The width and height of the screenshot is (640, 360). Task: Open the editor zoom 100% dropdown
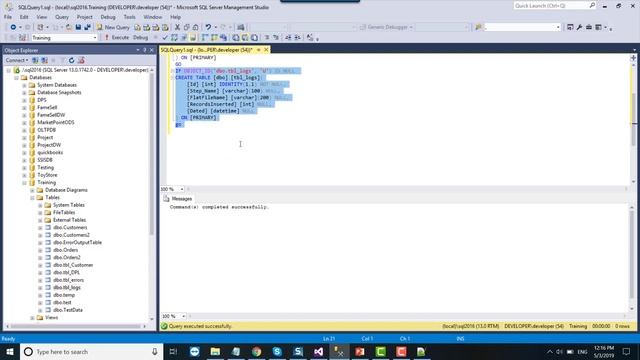(182, 189)
